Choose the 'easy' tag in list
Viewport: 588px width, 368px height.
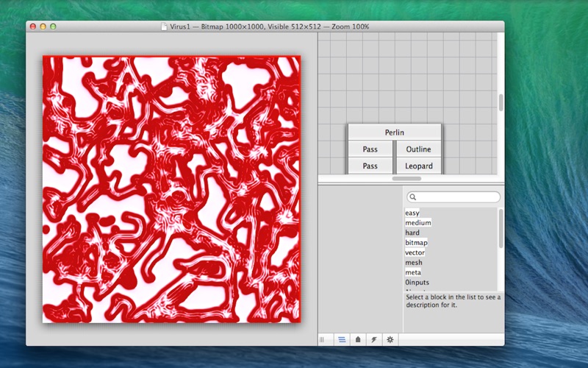(x=412, y=213)
